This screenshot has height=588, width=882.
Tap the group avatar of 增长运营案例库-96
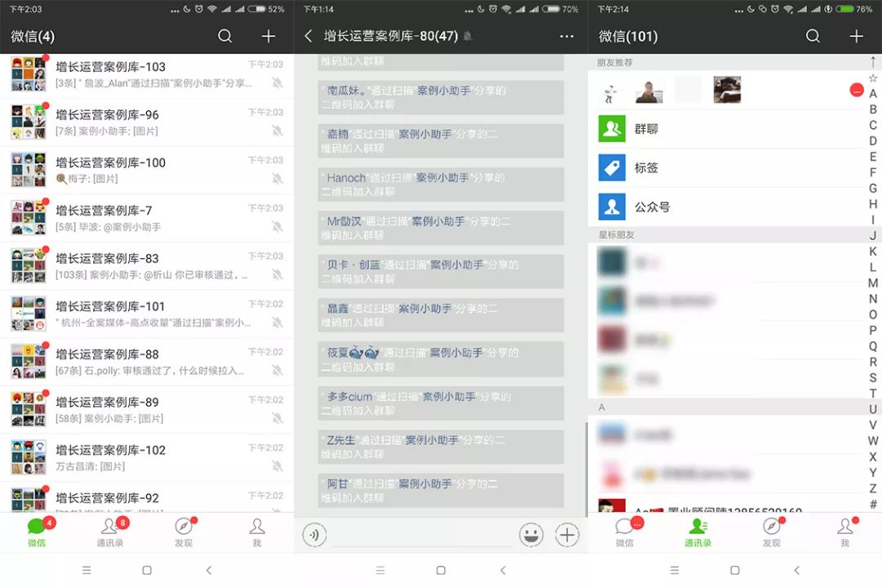(29, 122)
